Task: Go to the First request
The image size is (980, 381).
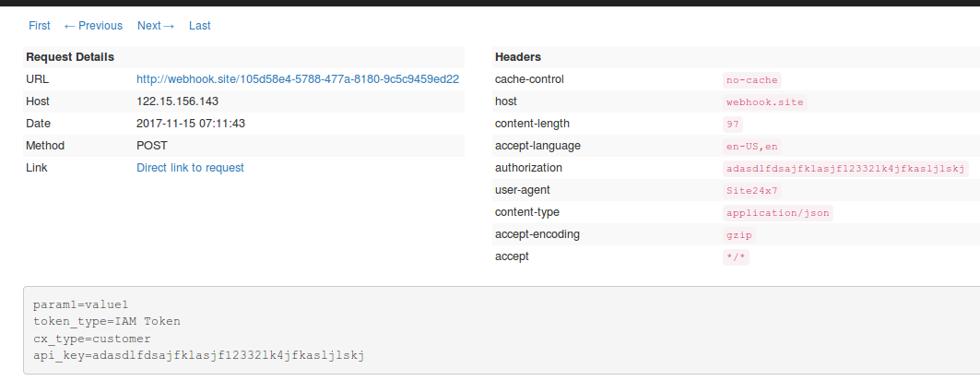Action: (x=40, y=26)
